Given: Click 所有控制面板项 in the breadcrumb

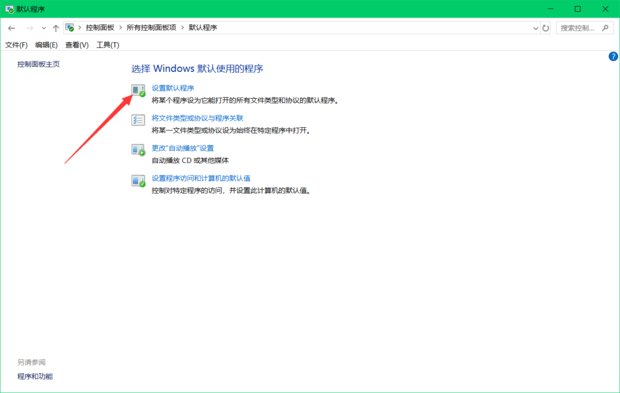Looking at the screenshot, I should coord(151,28).
